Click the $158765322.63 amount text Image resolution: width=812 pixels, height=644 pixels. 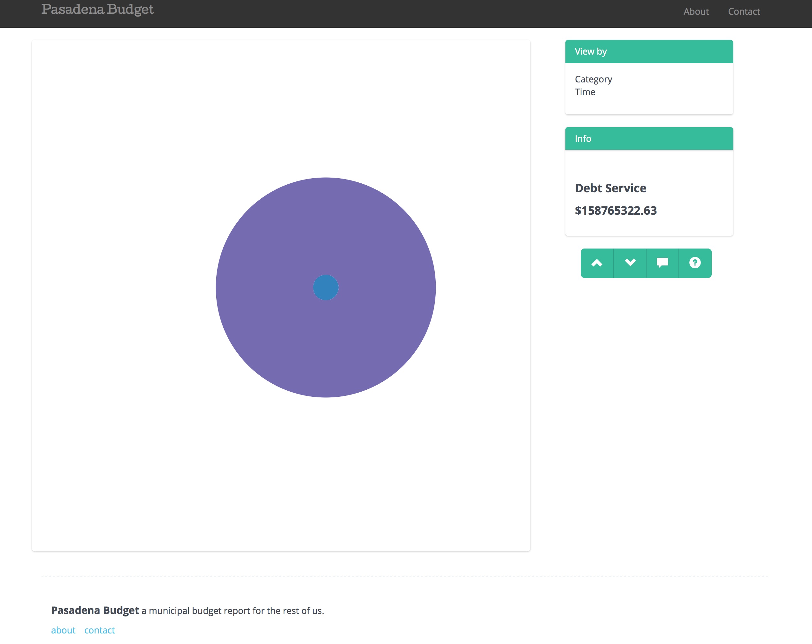[616, 211]
